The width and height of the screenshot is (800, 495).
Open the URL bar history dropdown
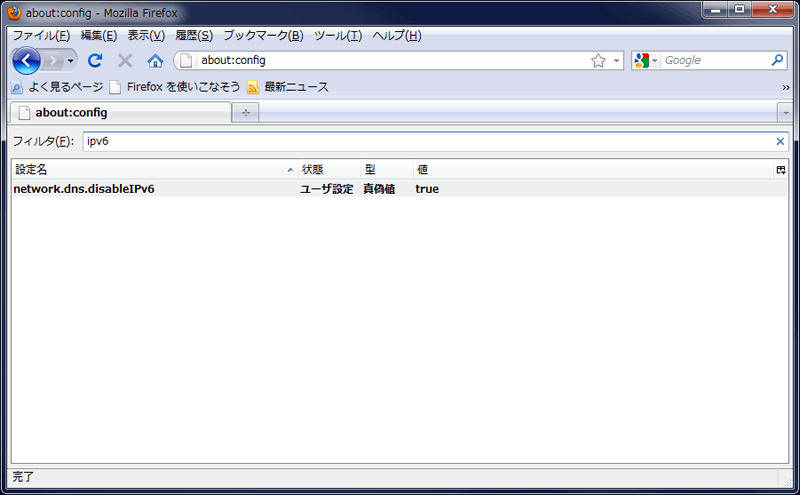[616, 61]
